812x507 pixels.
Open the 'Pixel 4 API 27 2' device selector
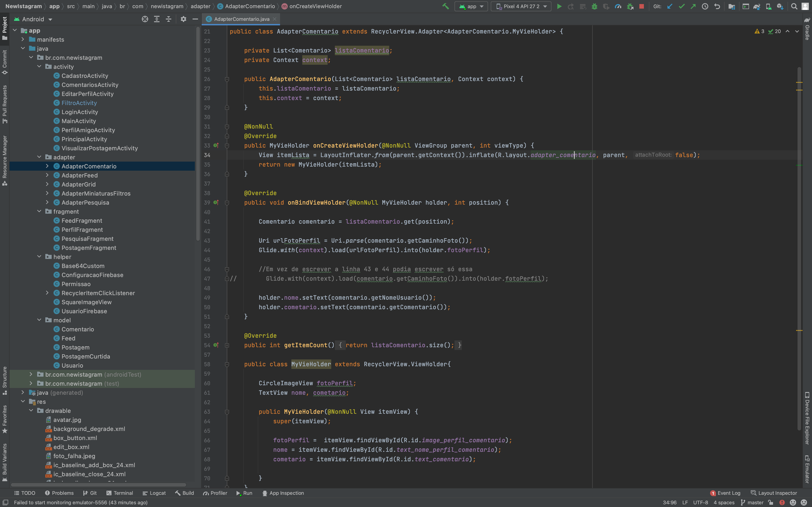pyautogui.click(x=520, y=6)
